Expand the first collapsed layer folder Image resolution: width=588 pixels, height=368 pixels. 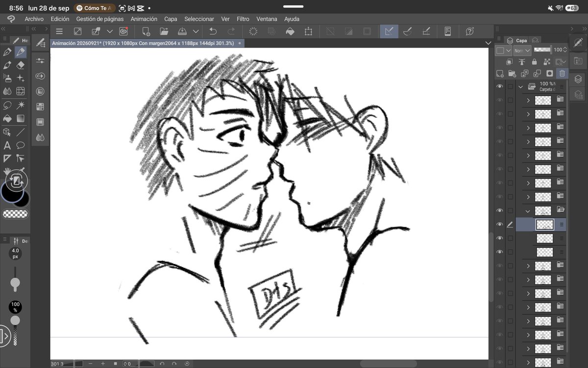tap(528, 101)
